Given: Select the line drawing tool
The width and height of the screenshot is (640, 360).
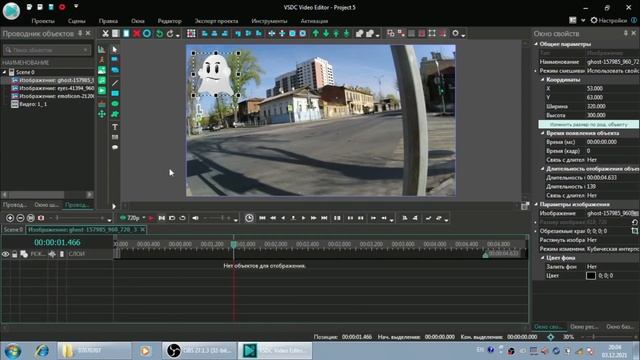Looking at the screenshot, I should pyautogui.click(x=115, y=83).
